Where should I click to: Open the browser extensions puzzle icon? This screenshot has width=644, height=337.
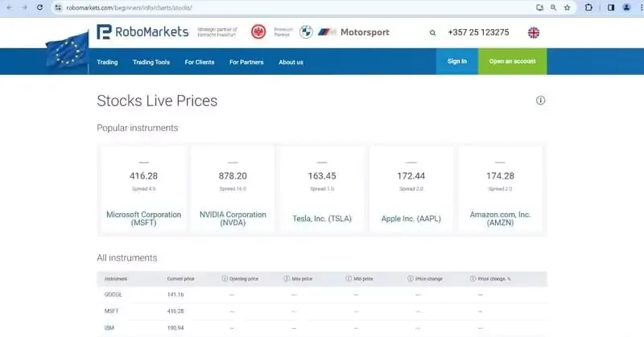[x=588, y=7]
